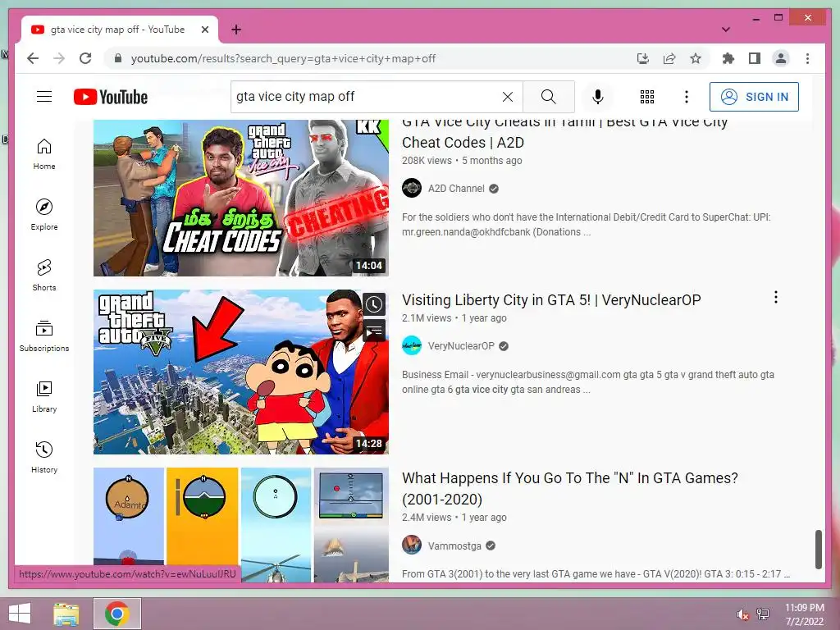Open the Chrome profile avatar

pos(781,58)
